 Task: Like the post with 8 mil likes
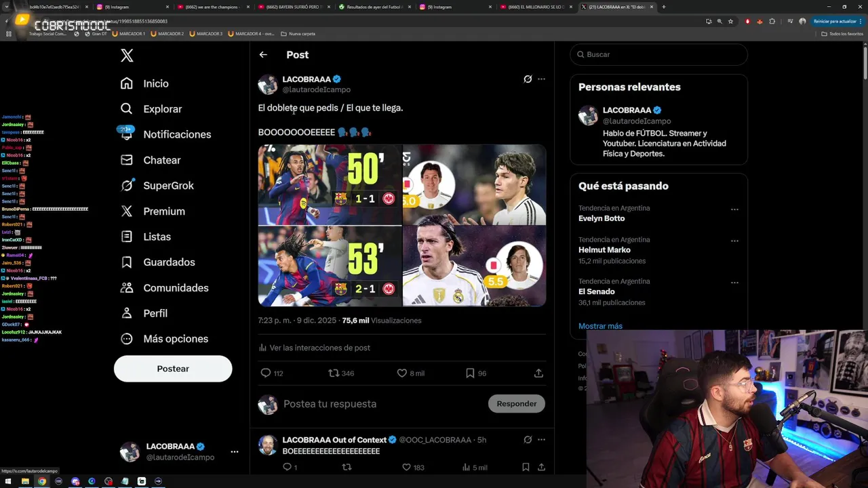[411, 373]
